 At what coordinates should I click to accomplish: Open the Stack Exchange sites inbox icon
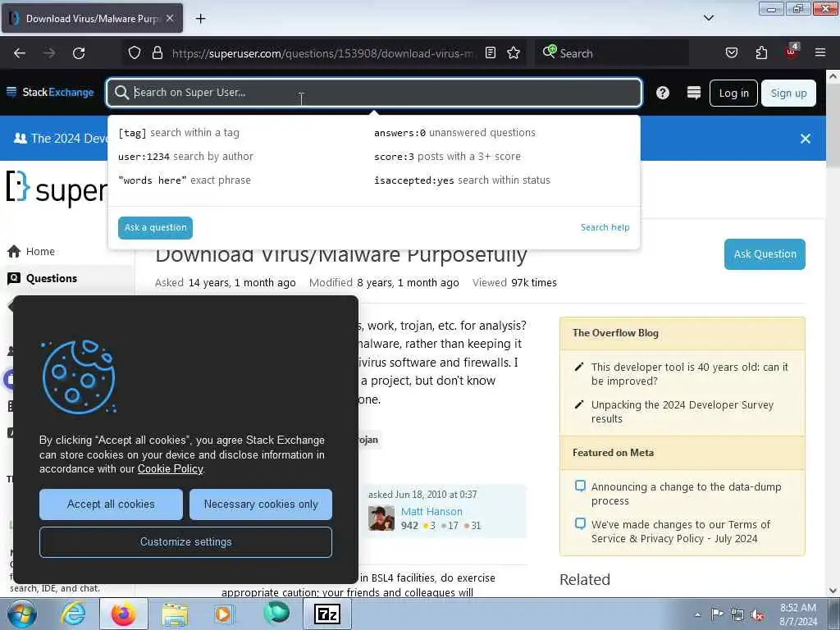tap(694, 93)
